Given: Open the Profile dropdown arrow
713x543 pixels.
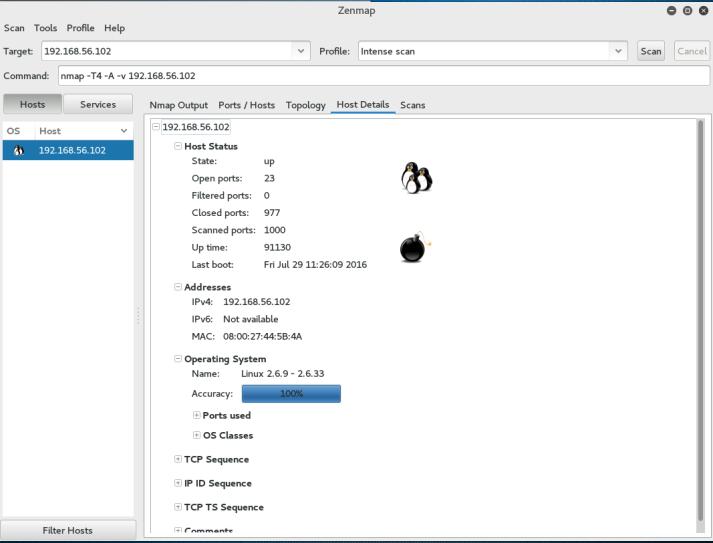Looking at the screenshot, I should point(618,51).
